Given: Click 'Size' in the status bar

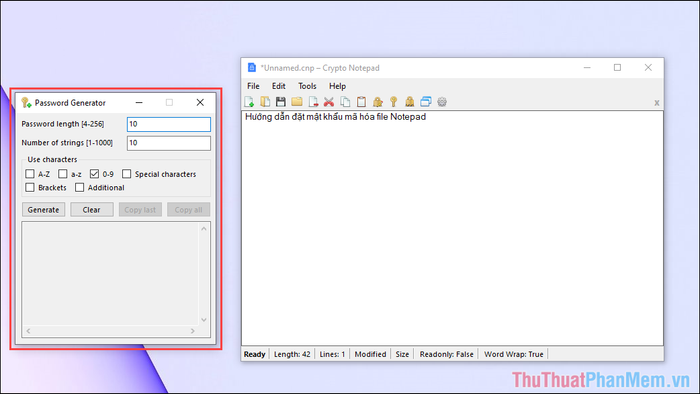Looking at the screenshot, I should pyautogui.click(x=402, y=354).
